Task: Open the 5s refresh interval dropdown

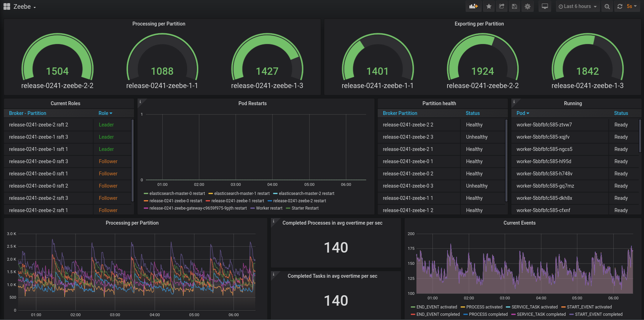Action: (632, 6)
